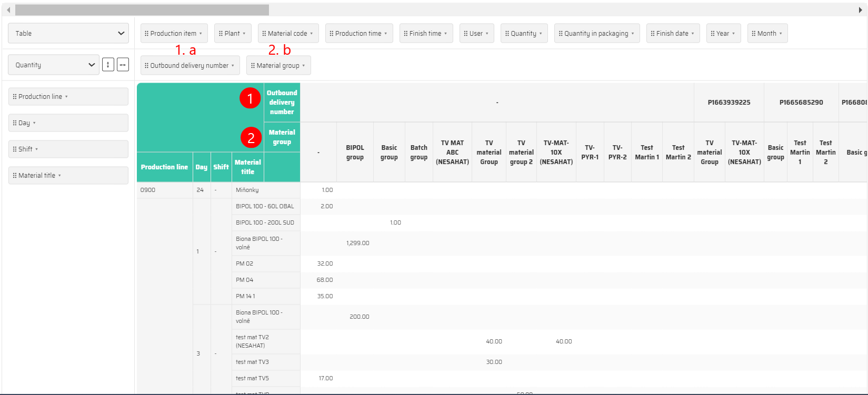
Task: Click the Quantity in packaging field chip
Action: pos(596,34)
